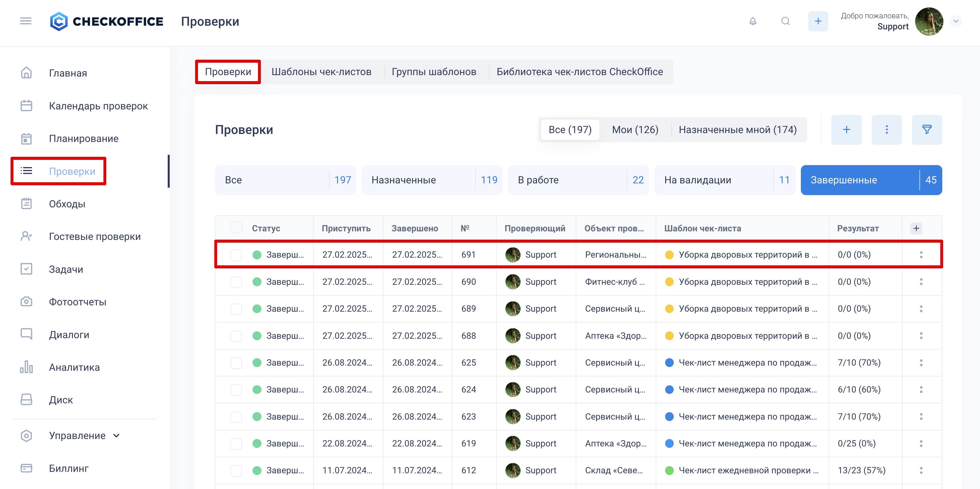Open the notifications bell icon

[753, 21]
